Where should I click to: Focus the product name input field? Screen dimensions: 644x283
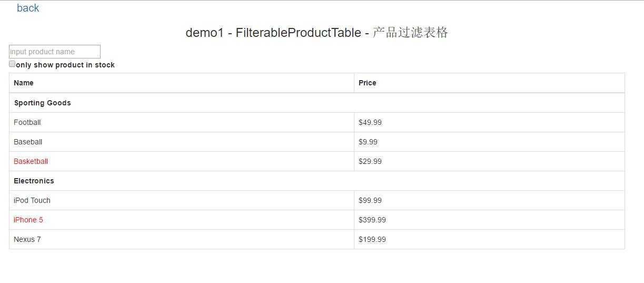point(55,52)
